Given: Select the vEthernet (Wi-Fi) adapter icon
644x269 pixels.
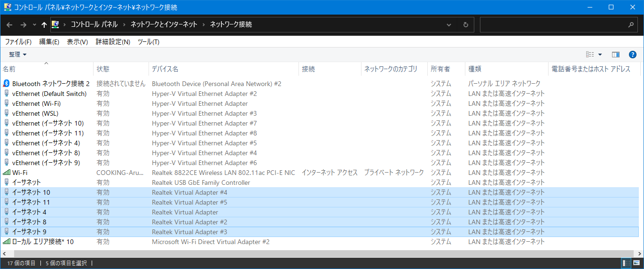Looking at the screenshot, I should (x=6, y=103).
